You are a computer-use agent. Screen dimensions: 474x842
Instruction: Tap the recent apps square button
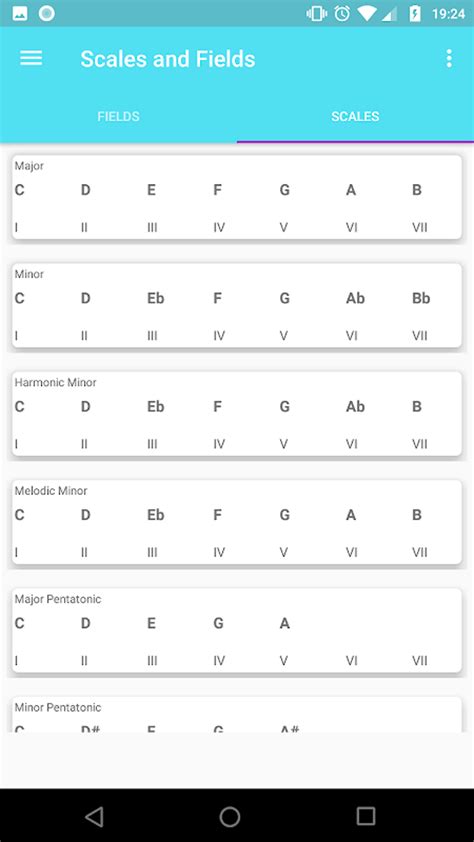(366, 816)
